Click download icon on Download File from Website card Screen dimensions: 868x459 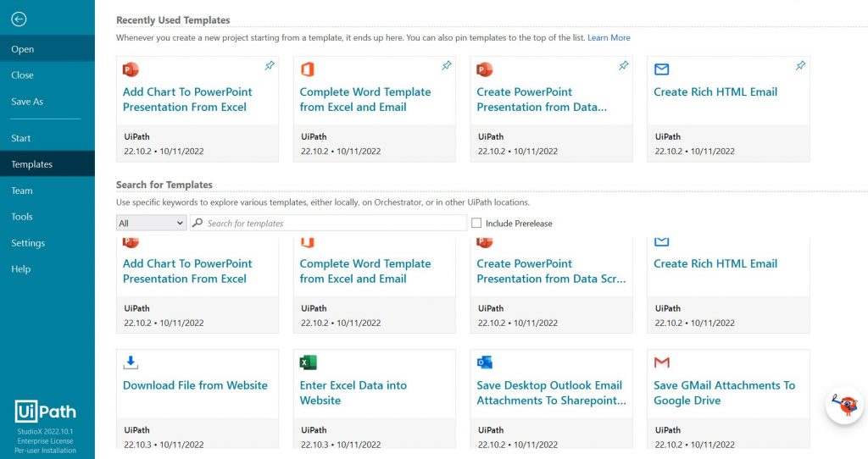click(x=131, y=362)
